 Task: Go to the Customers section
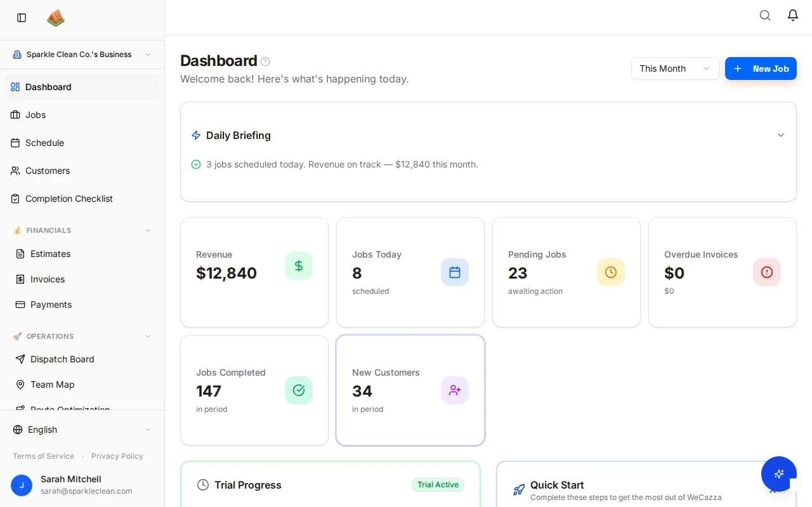[48, 171]
